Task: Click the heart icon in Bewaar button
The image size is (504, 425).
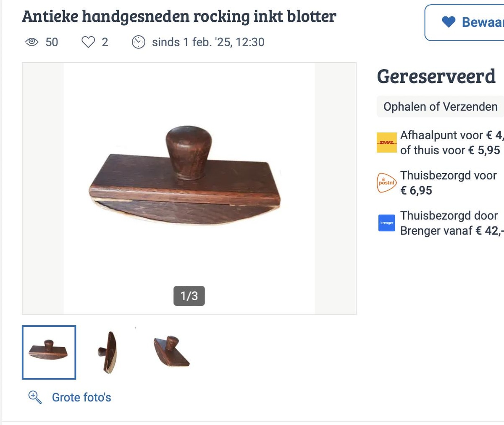Action: click(449, 22)
